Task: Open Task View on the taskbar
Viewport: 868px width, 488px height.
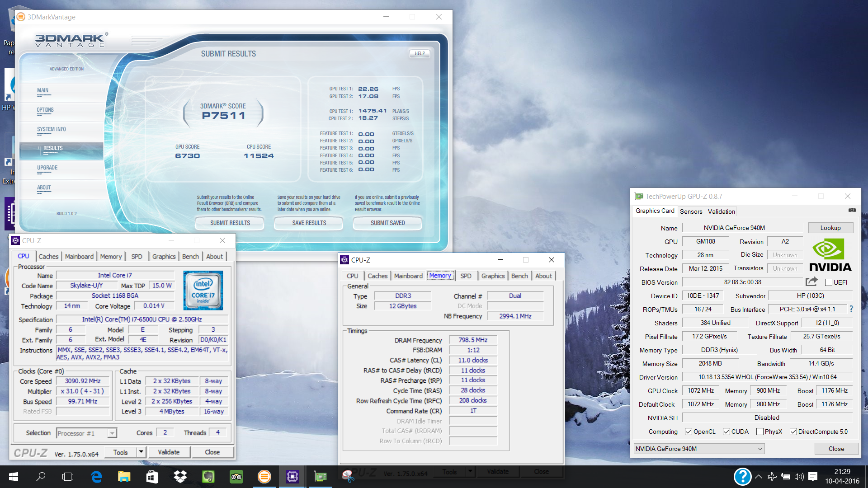Action: [68, 477]
